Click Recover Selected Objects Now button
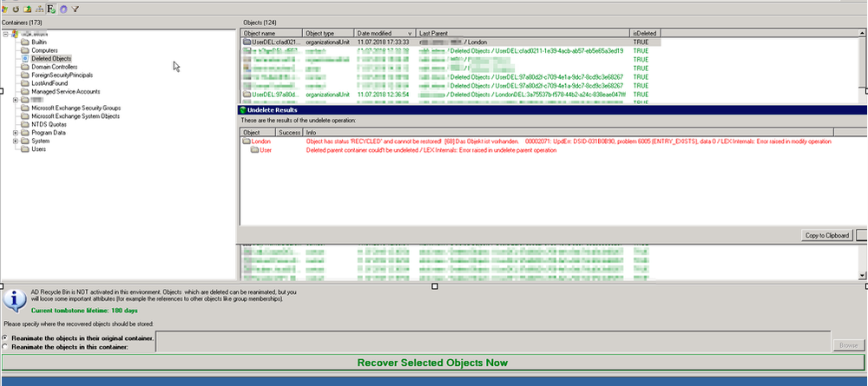This screenshot has height=386, width=868. click(432, 363)
